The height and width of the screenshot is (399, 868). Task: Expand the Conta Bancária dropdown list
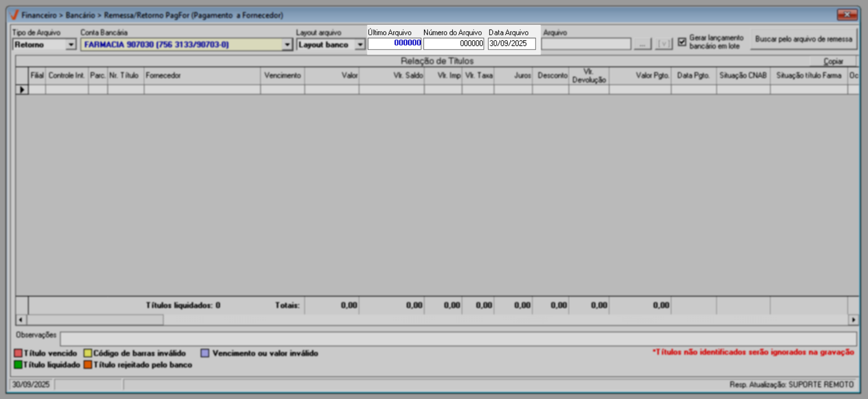tap(287, 45)
